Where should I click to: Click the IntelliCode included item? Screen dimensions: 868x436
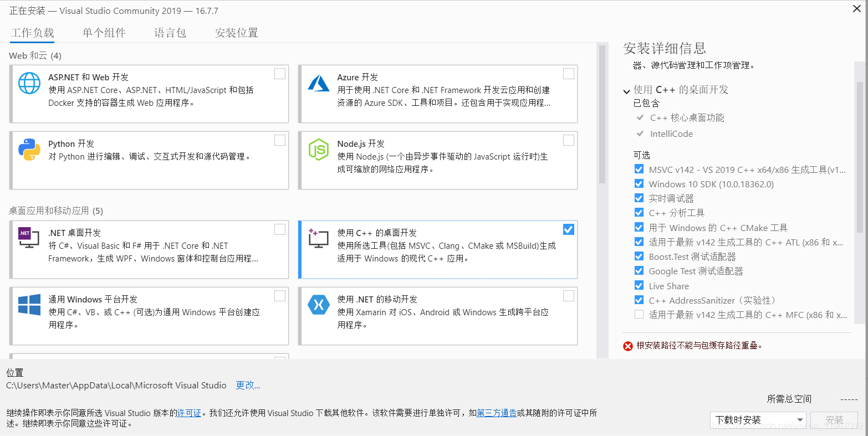coord(671,134)
